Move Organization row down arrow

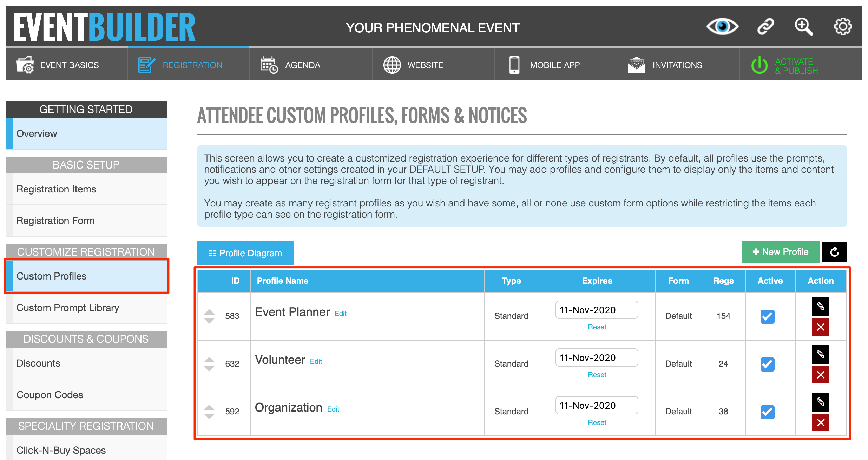pyautogui.click(x=209, y=416)
